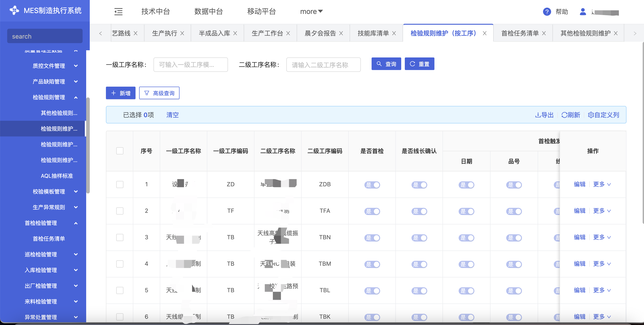Image resolution: width=644 pixels, height=325 pixels.
Task: Toggle 是否线长确认 switch in row 2
Action: click(x=419, y=211)
